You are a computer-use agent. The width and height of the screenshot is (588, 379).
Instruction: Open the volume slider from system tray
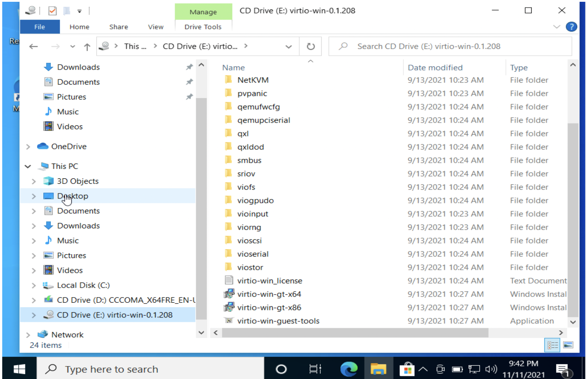[x=490, y=369]
